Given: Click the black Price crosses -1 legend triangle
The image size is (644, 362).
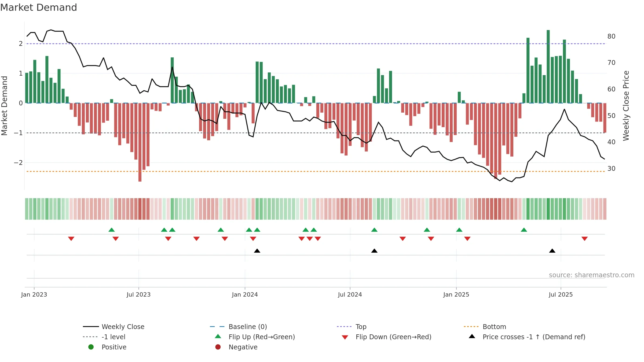Looking at the screenshot, I should coord(472,336).
